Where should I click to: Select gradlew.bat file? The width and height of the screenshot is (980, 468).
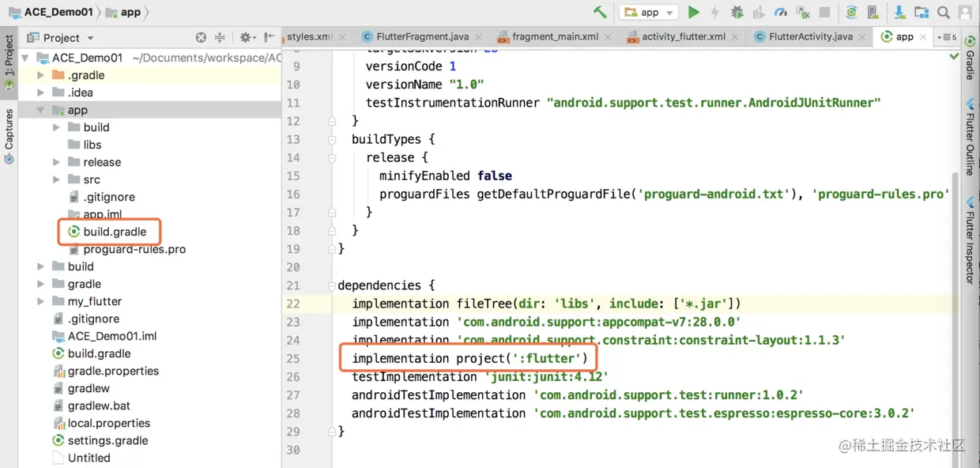point(91,406)
